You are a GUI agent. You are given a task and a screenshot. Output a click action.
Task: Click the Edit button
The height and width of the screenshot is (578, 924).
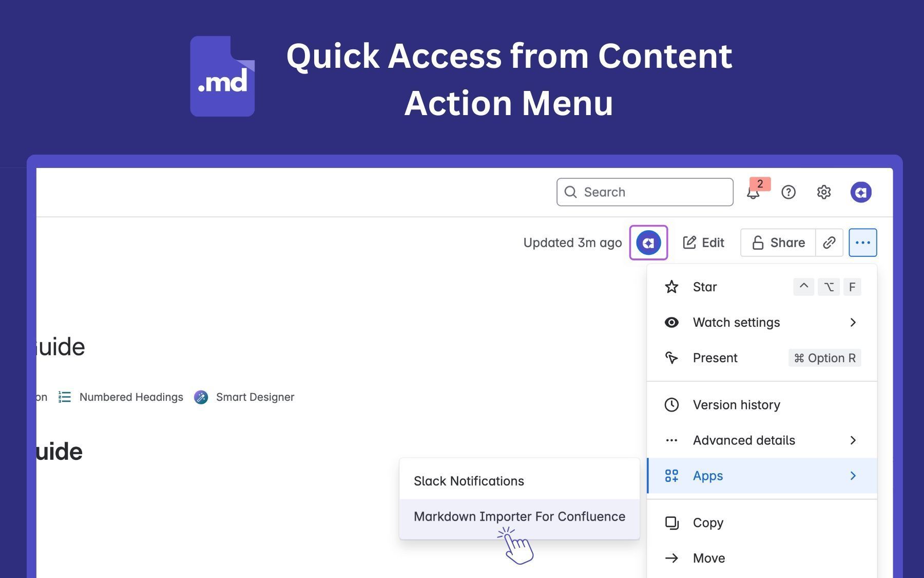pos(703,243)
